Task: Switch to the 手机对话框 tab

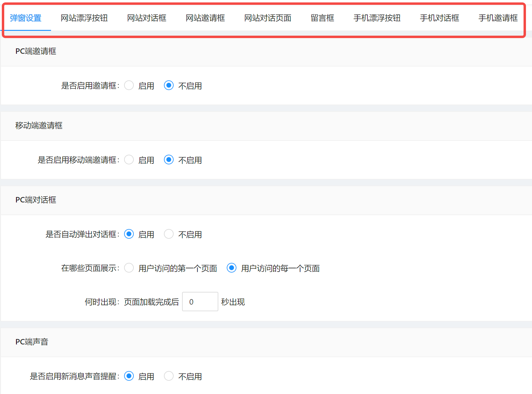Action: (439, 18)
